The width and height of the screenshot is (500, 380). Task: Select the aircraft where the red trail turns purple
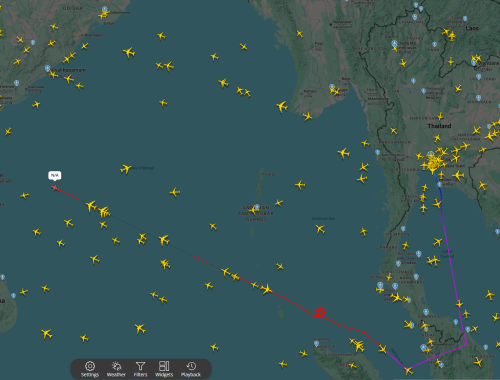click(x=383, y=349)
